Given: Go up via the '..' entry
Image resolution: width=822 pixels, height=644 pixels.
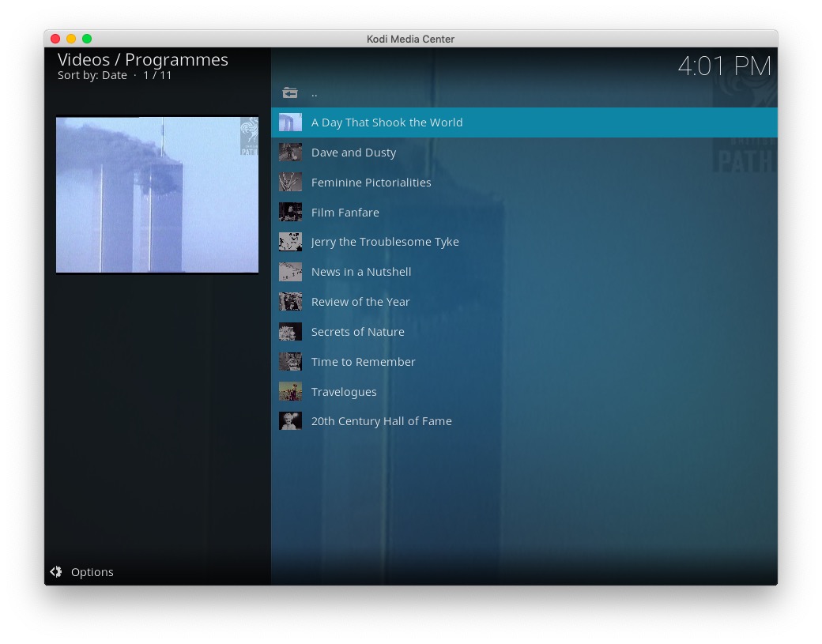Looking at the screenshot, I should click(314, 93).
